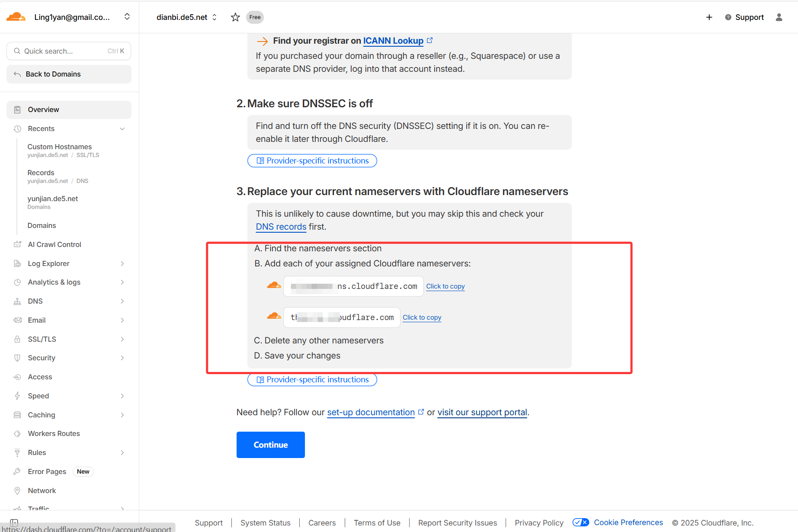
Task: Select Overview in the sidebar
Action: (43, 110)
